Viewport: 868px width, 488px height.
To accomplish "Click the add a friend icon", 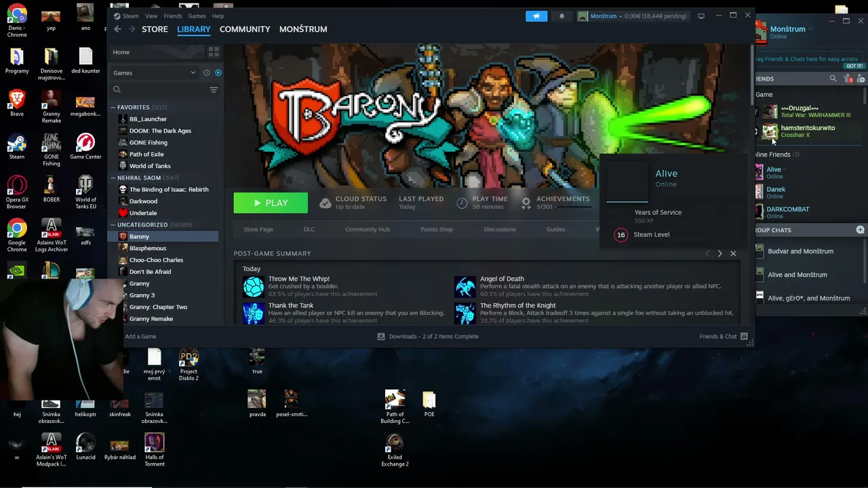I will (861, 79).
